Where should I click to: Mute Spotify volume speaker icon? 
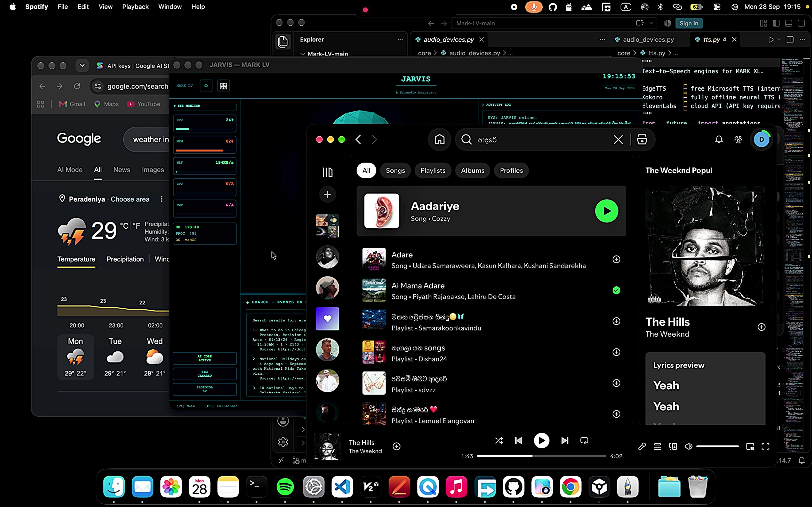point(688,446)
